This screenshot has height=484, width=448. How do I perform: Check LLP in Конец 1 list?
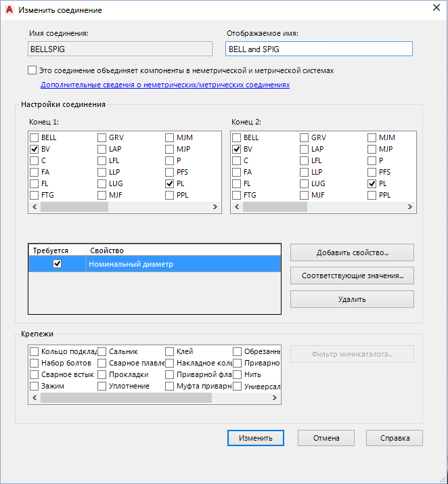tap(102, 172)
